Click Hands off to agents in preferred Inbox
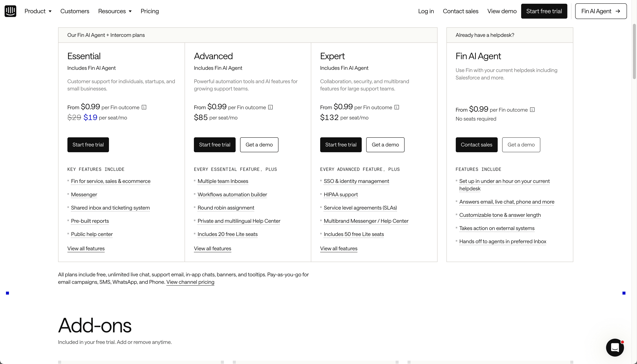This screenshot has width=637, height=364. [x=503, y=242]
